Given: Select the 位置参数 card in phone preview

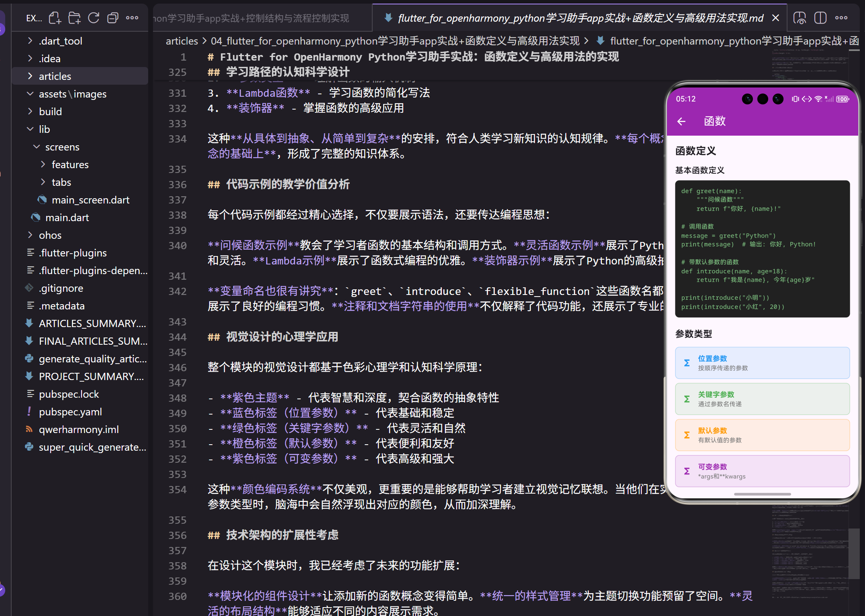Looking at the screenshot, I should (x=761, y=362).
